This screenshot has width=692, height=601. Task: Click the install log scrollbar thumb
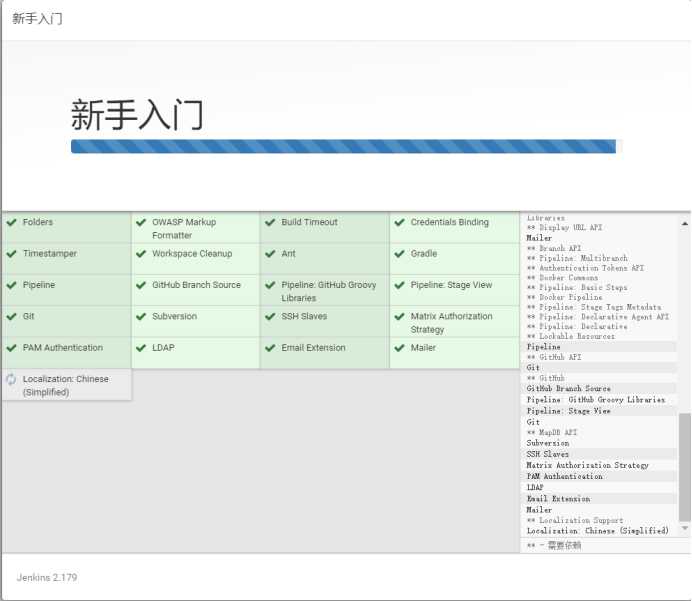point(684,467)
